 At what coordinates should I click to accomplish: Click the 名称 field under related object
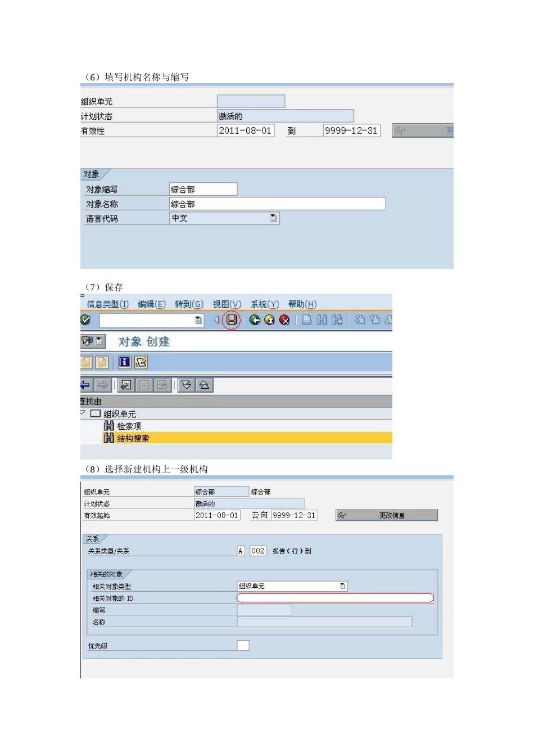click(324, 622)
